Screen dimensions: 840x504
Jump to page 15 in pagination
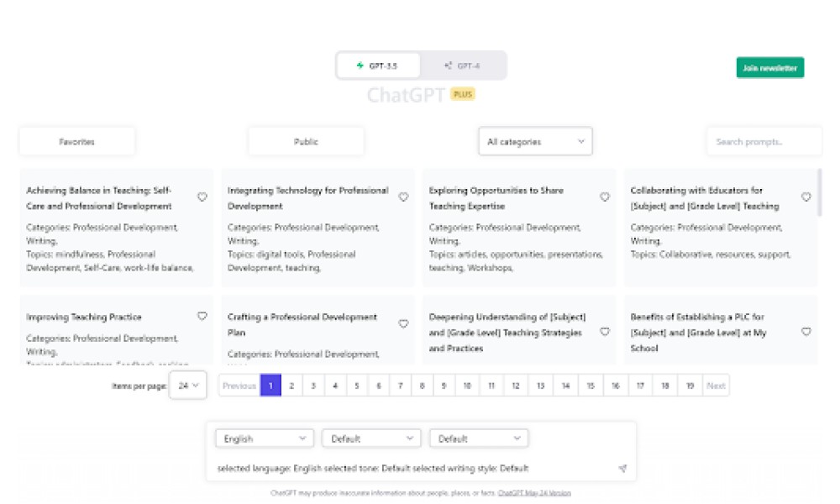591,386
